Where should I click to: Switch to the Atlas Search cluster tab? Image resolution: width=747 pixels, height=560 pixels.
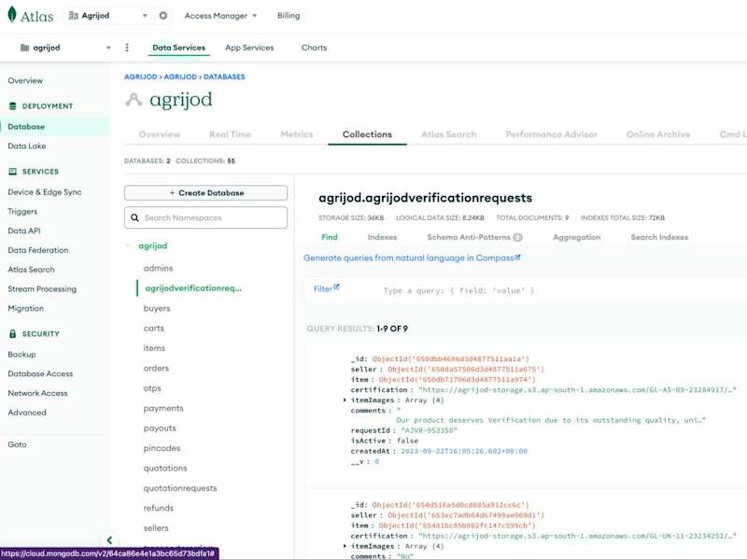coord(449,134)
